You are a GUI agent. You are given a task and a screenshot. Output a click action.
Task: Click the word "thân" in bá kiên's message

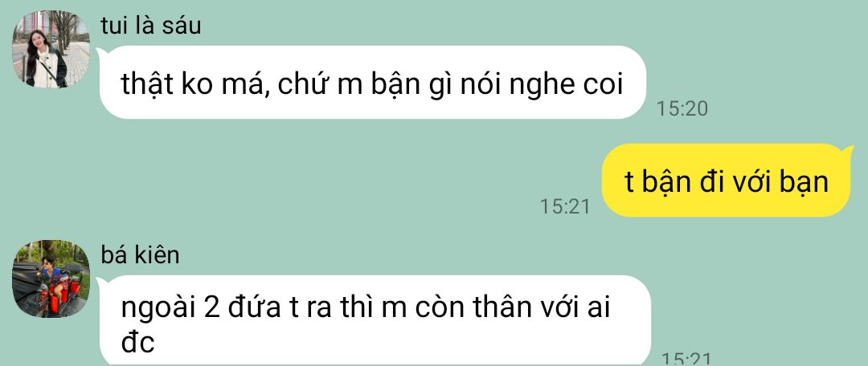pyautogui.click(x=499, y=308)
